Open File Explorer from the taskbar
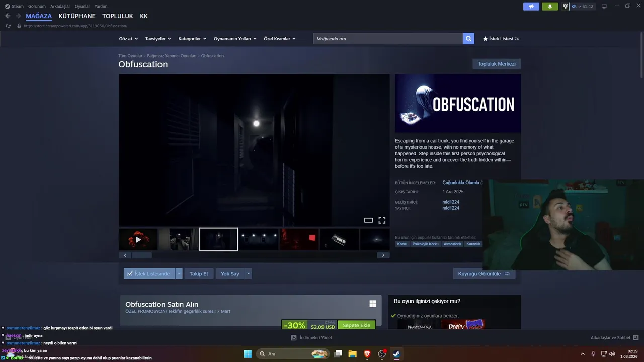 point(353,354)
